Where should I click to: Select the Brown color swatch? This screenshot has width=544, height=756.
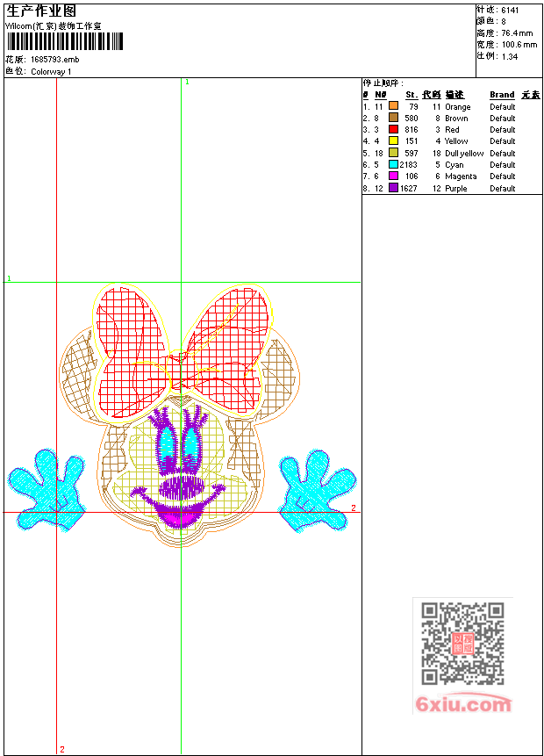pos(393,117)
